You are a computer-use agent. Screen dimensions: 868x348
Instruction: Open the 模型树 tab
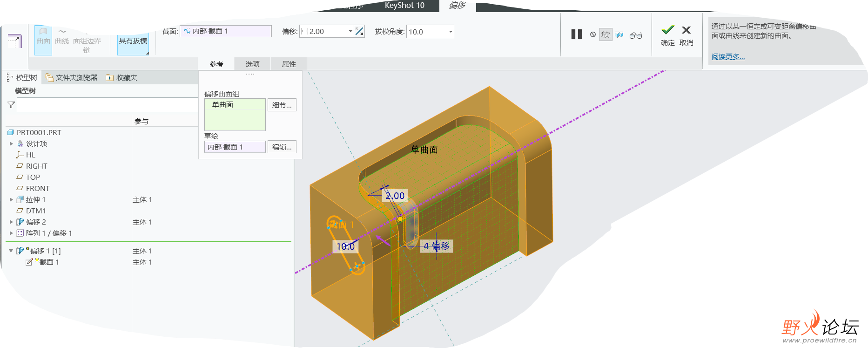tap(22, 77)
